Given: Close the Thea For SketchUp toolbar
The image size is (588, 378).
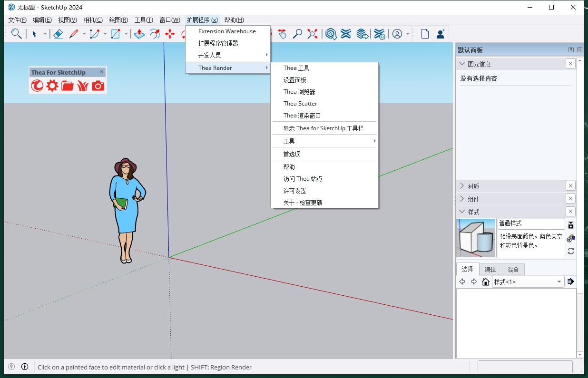Looking at the screenshot, I should (x=101, y=72).
